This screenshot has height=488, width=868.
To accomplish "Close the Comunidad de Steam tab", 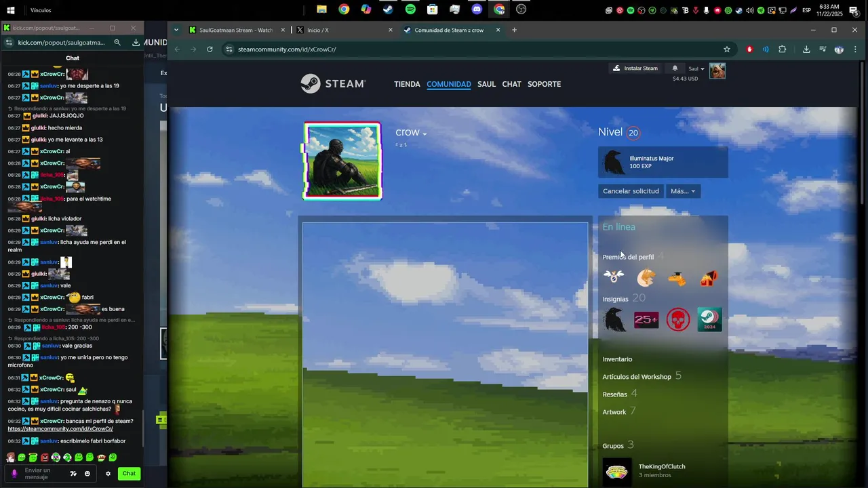I will (x=498, y=30).
